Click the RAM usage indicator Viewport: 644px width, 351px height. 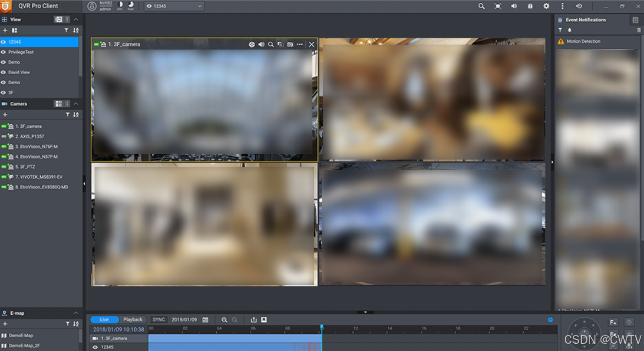point(130,6)
